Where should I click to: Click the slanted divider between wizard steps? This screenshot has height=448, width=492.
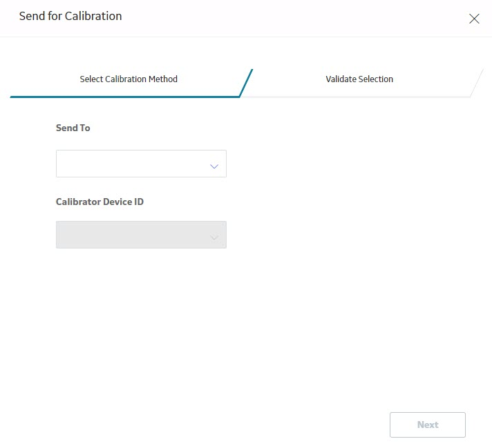pos(246,84)
